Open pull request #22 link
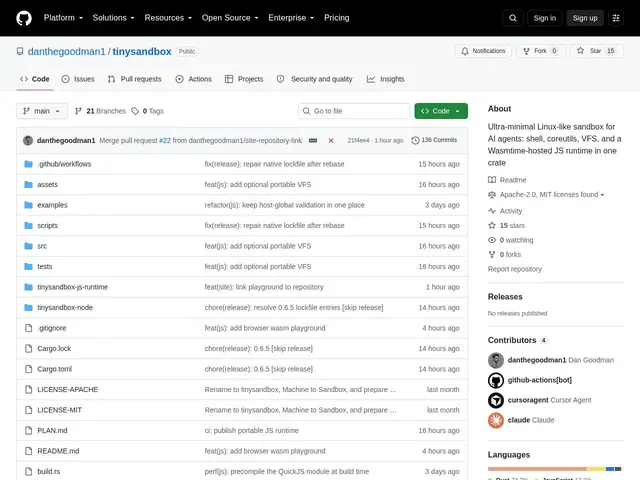Image resolution: width=640 pixels, height=480 pixels. (x=165, y=140)
